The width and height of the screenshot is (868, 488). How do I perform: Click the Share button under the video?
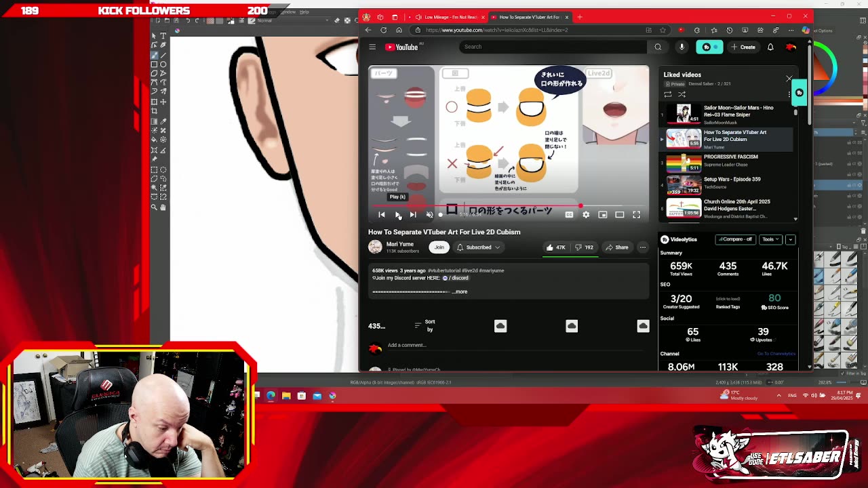point(616,247)
